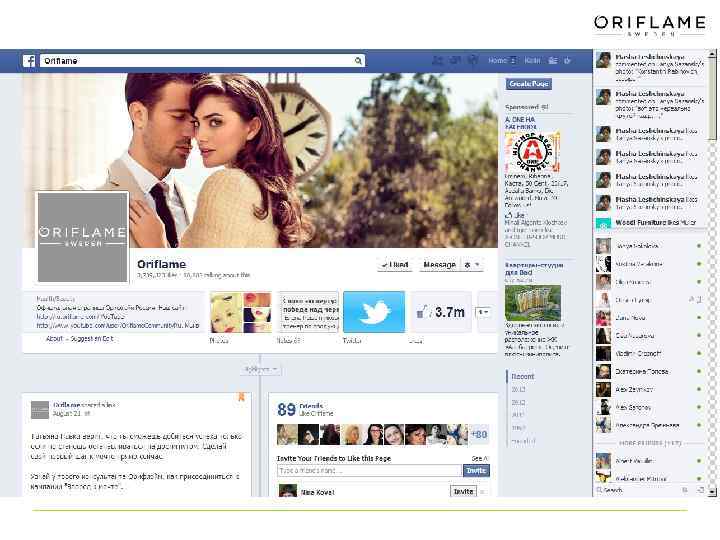Click the Invite button next to Nina Koval
The width and height of the screenshot is (720, 540).
pyautogui.click(x=463, y=491)
